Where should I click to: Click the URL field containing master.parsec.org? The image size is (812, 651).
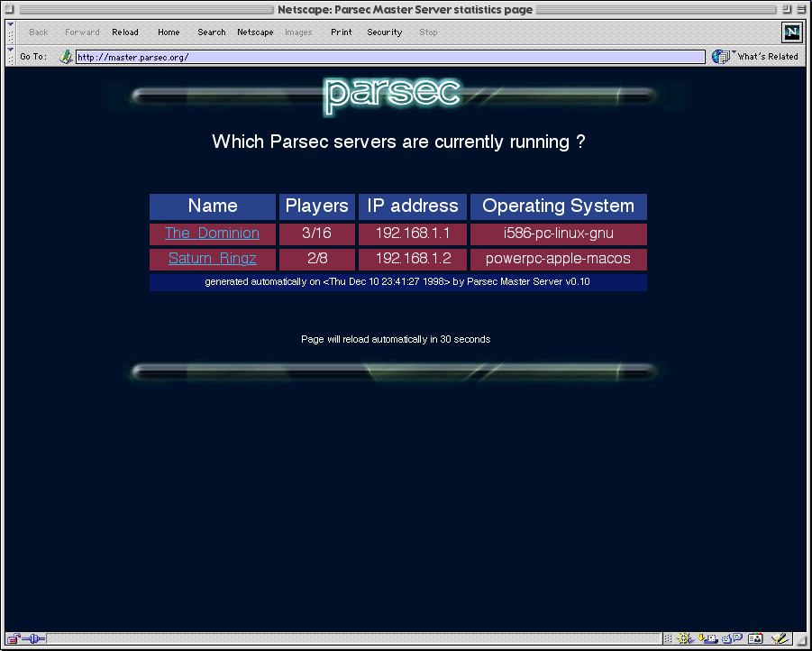389,57
